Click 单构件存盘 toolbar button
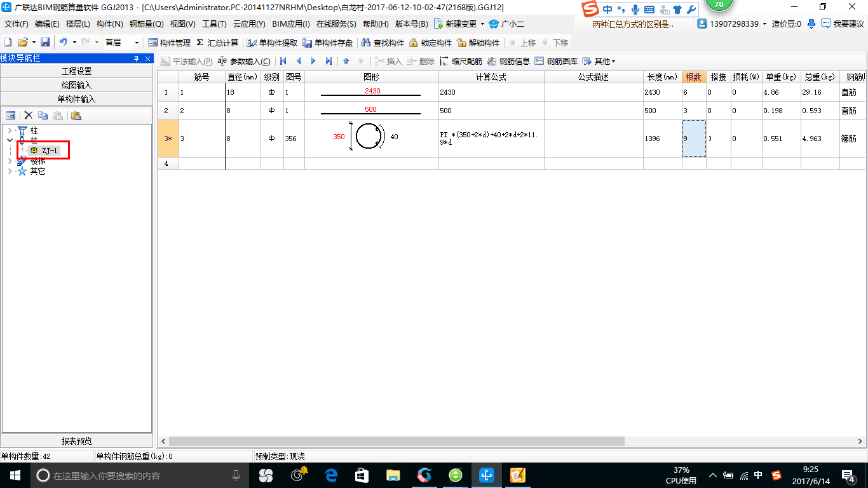 (327, 43)
